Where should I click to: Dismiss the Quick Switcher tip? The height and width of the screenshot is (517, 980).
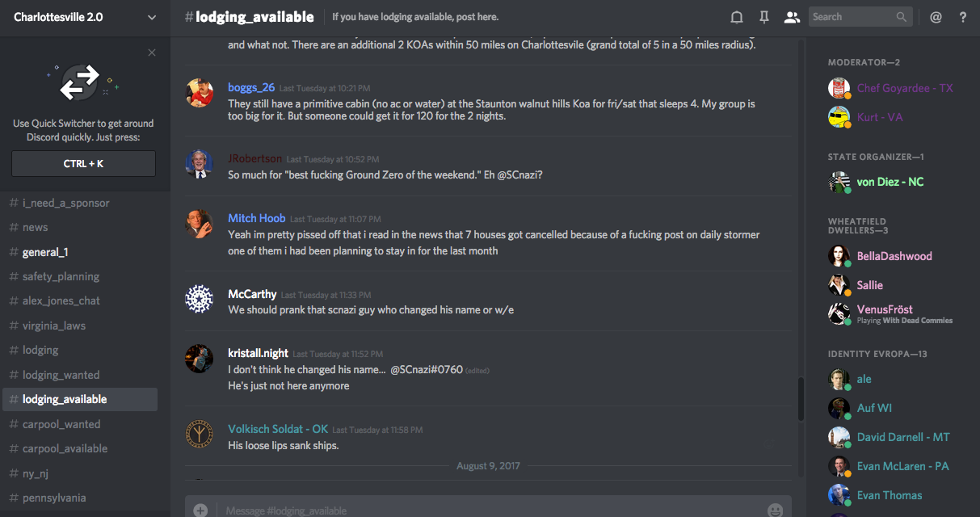pos(152,53)
